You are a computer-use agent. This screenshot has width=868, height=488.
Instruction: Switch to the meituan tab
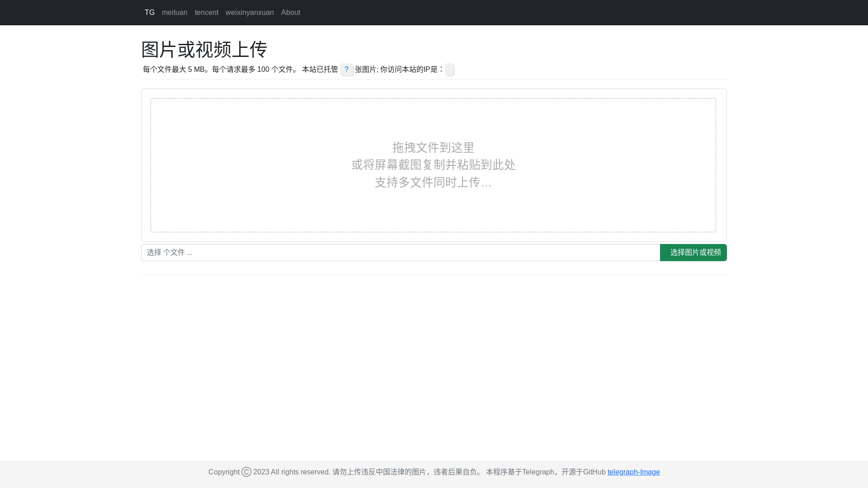175,13
